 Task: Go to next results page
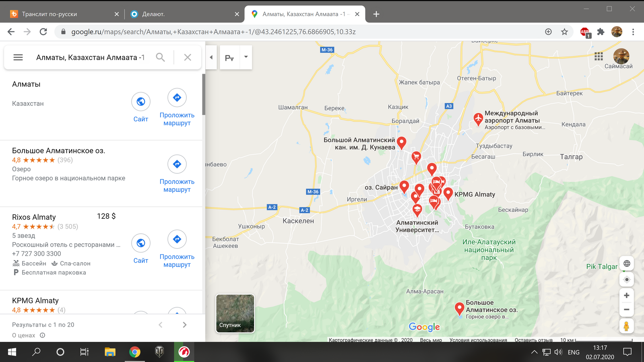click(x=185, y=325)
